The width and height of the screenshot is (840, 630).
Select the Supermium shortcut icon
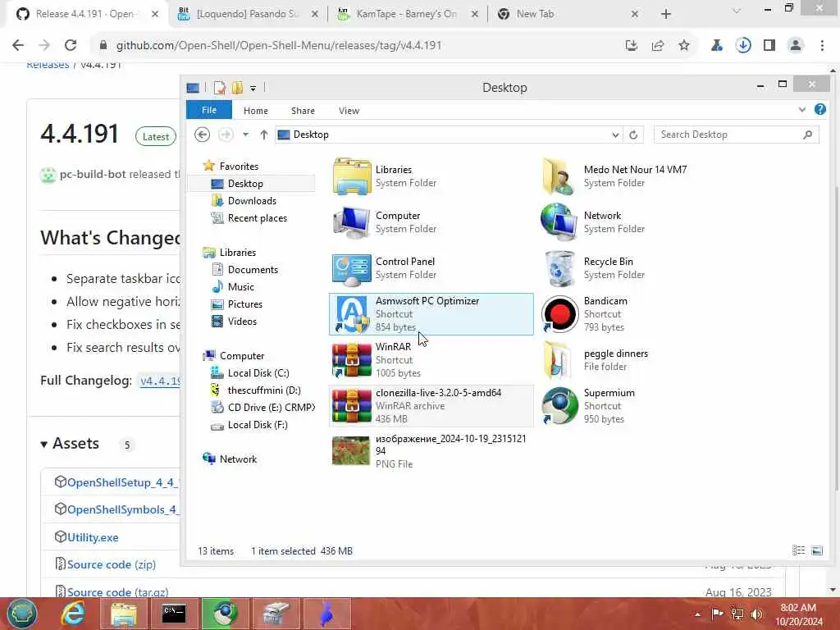pyautogui.click(x=558, y=406)
